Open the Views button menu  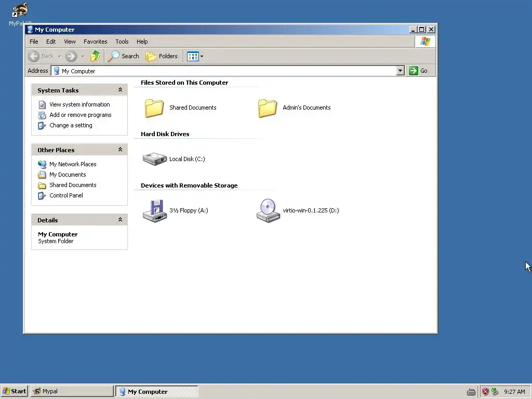[195, 56]
